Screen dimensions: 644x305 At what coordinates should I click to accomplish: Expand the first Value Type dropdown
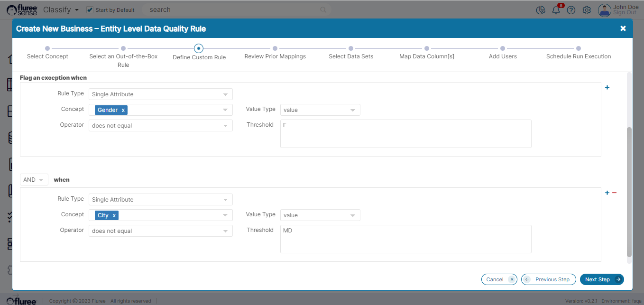pos(320,110)
